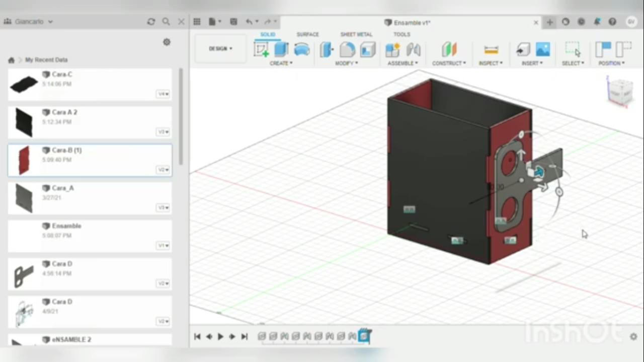
Task: Select the highlighted last timeline feature
Action: click(x=365, y=336)
